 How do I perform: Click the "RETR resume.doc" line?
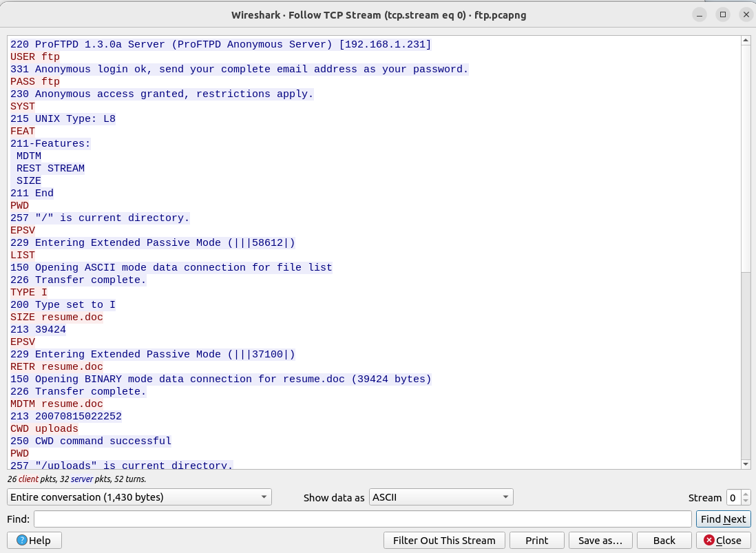pos(56,367)
